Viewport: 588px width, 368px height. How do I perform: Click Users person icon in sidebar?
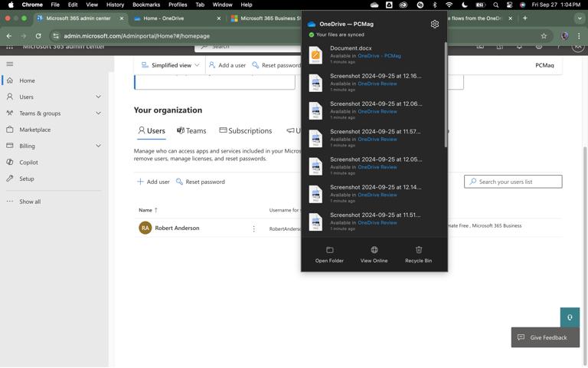tap(10, 97)
